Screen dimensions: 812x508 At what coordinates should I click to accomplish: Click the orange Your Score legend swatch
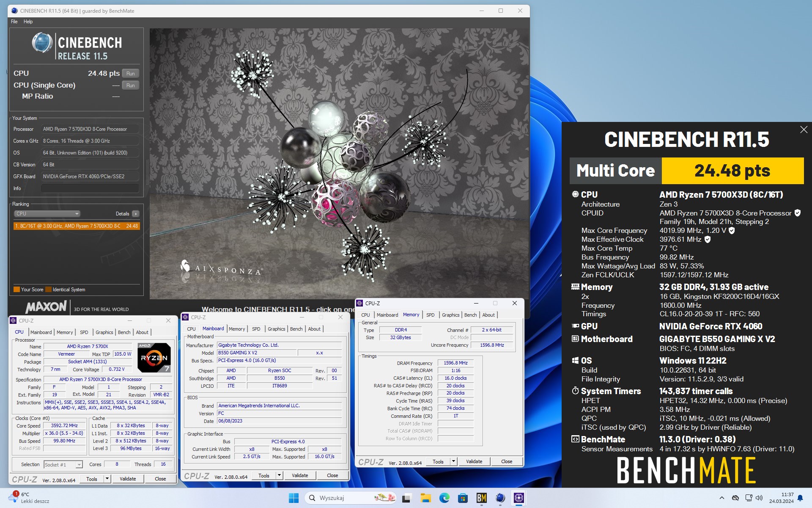click(x=17, y=290)
